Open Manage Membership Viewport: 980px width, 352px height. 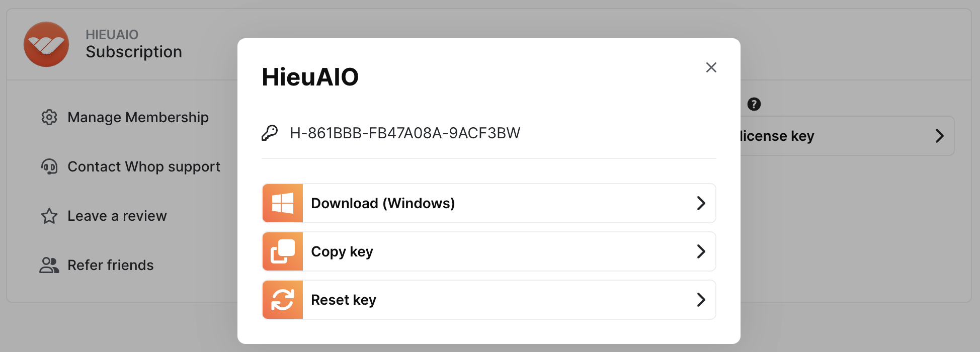click(x=138, y=117)
